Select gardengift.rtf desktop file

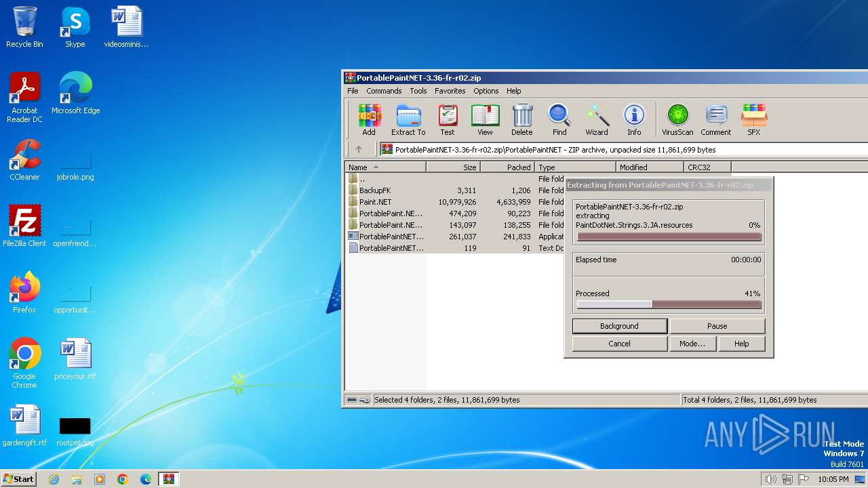24,426
